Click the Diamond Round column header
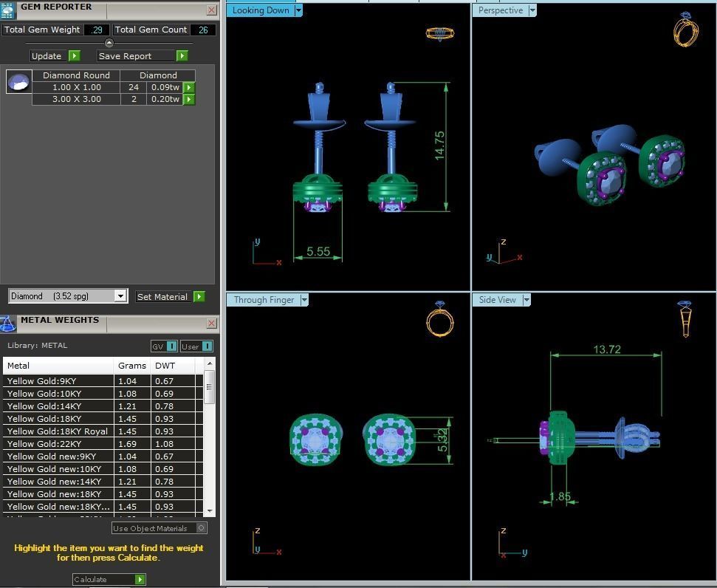 tap(76, 75)
